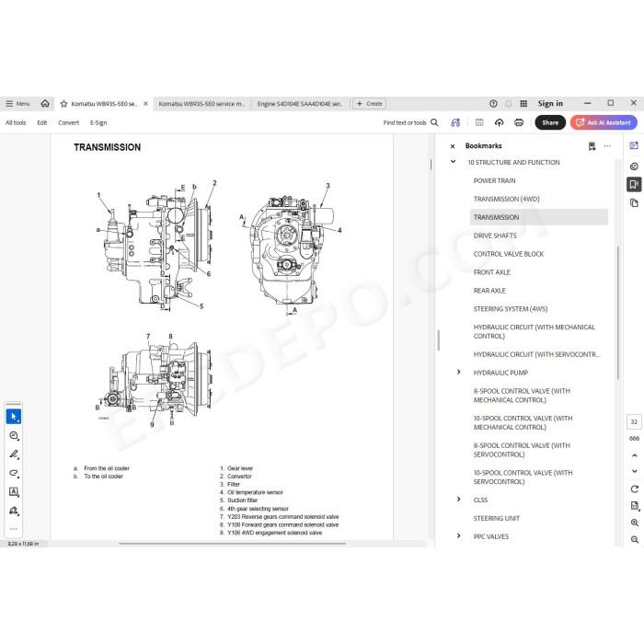Click the Share button
Screen dimensions: 644x644
coord(550,122)
